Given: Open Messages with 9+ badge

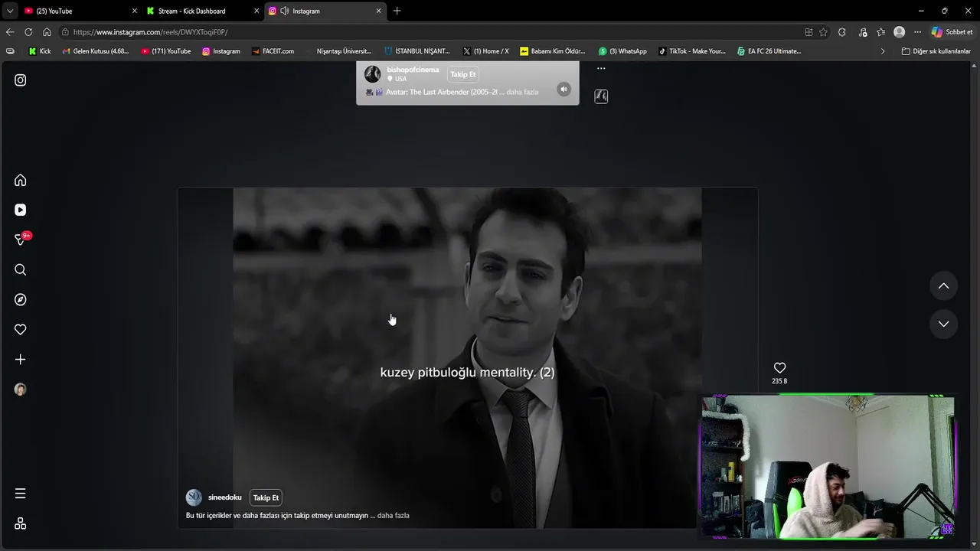Looking at the screenshot, I should point(21,240).
